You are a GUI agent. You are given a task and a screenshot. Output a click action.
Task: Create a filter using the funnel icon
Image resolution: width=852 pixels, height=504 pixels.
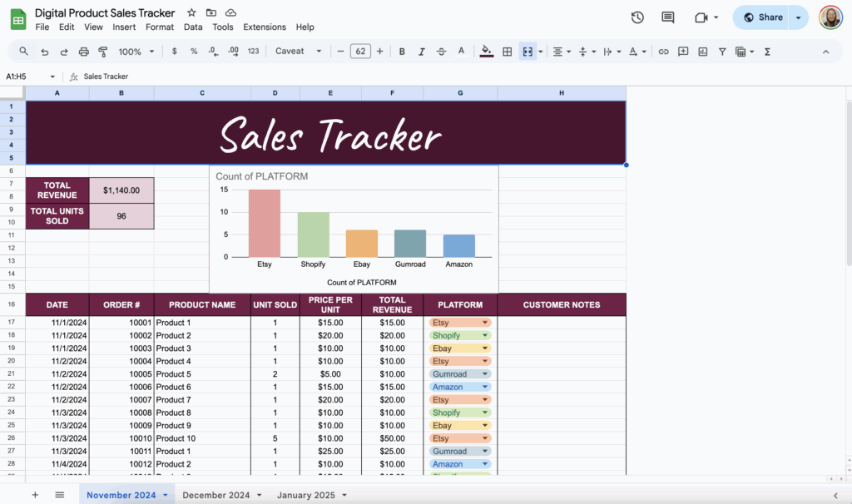[722, 52]
